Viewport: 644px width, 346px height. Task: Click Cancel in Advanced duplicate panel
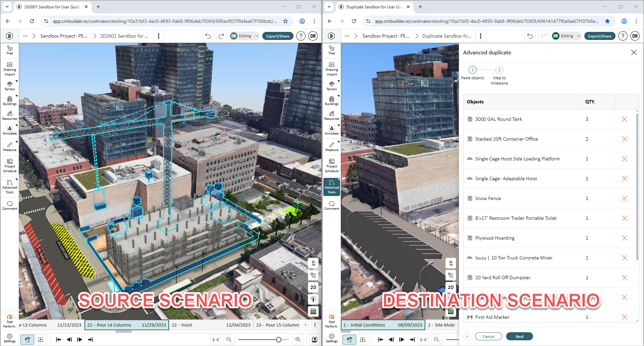(489, 337)
